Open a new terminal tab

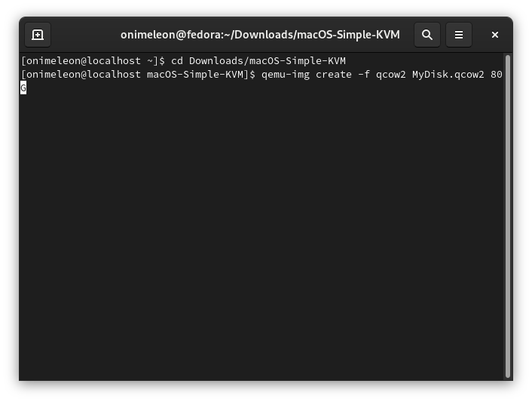(x=38, y=35)
